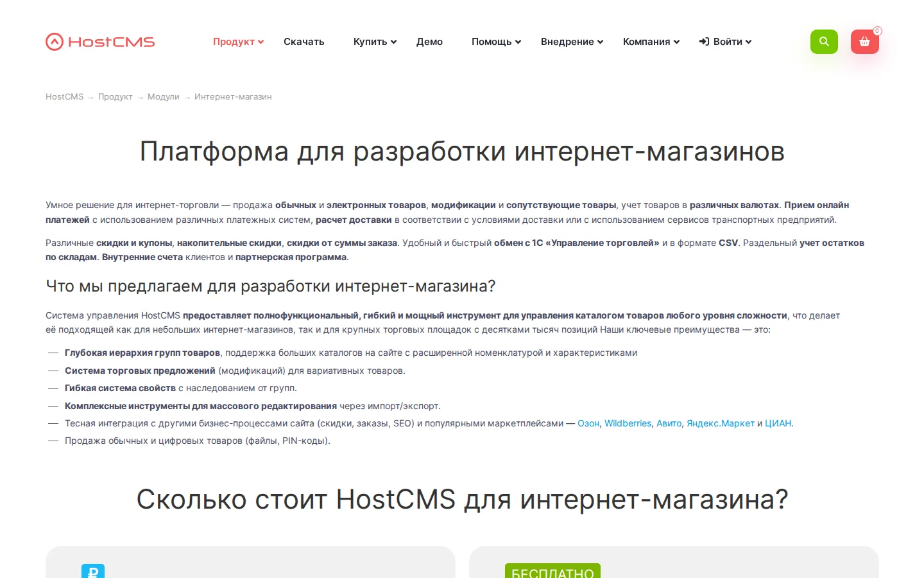The height and width of the screenshot is (578, 924).
Task: Click the cart counter badge showing 0
Action: tap(877, 31)
